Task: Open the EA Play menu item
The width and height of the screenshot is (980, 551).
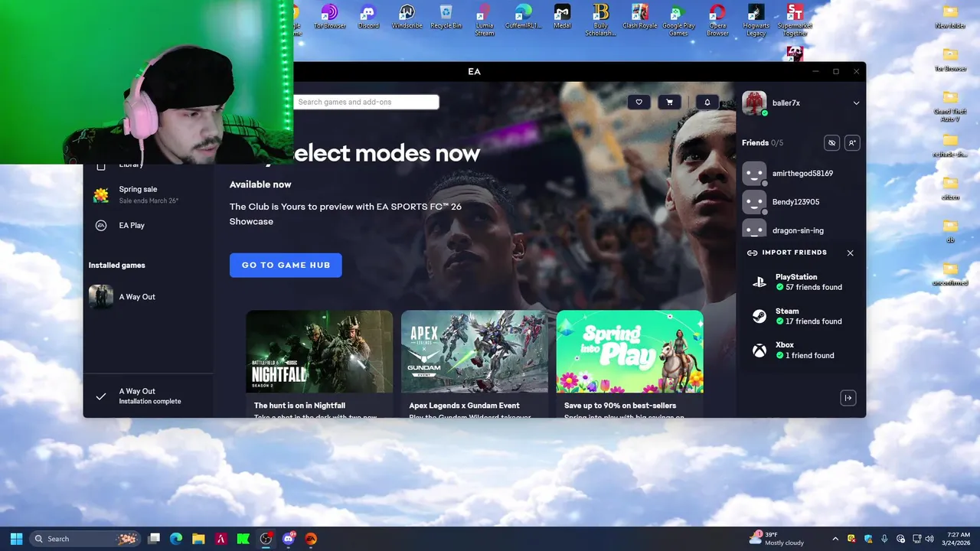Action: pos(149,225)
